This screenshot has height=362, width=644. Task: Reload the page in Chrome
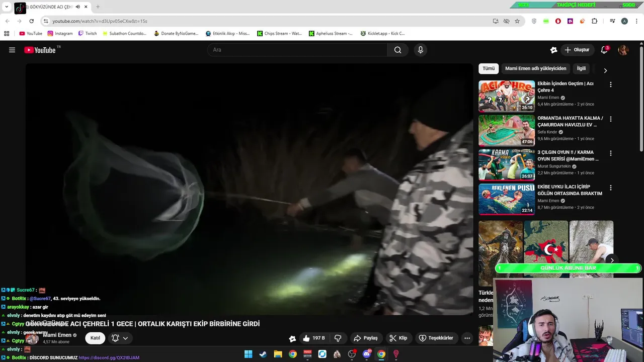pyautogui.click(x=31, y=21)
